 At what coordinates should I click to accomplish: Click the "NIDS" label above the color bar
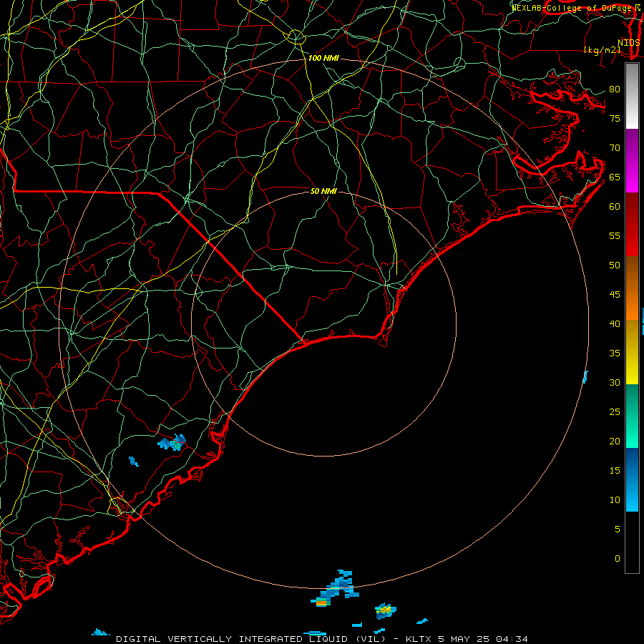[629, 43]
